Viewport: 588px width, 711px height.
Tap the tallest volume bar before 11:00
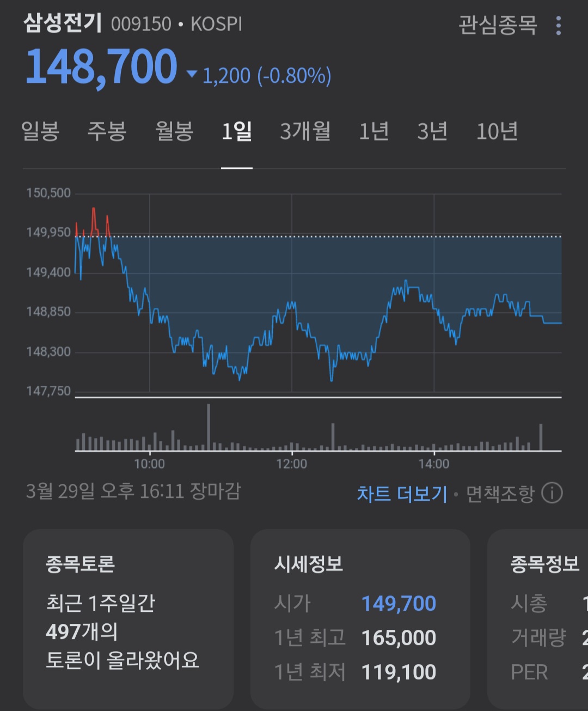click(209, 427)
